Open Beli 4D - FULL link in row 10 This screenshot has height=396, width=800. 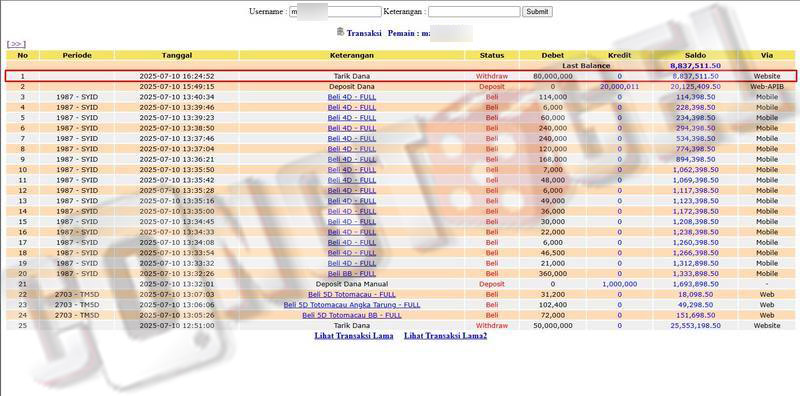pyautogui.click(x=352, y=169)
